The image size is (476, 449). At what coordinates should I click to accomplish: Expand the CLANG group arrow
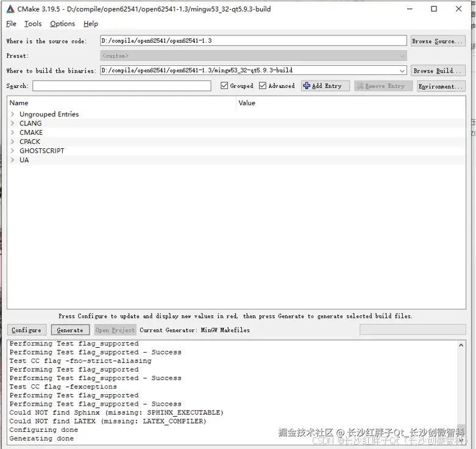coord(12,123)
